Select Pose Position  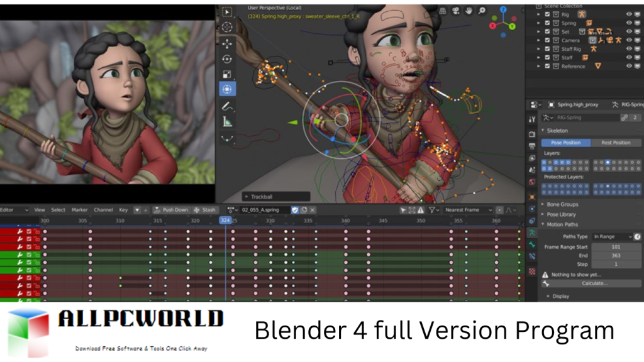565,143
